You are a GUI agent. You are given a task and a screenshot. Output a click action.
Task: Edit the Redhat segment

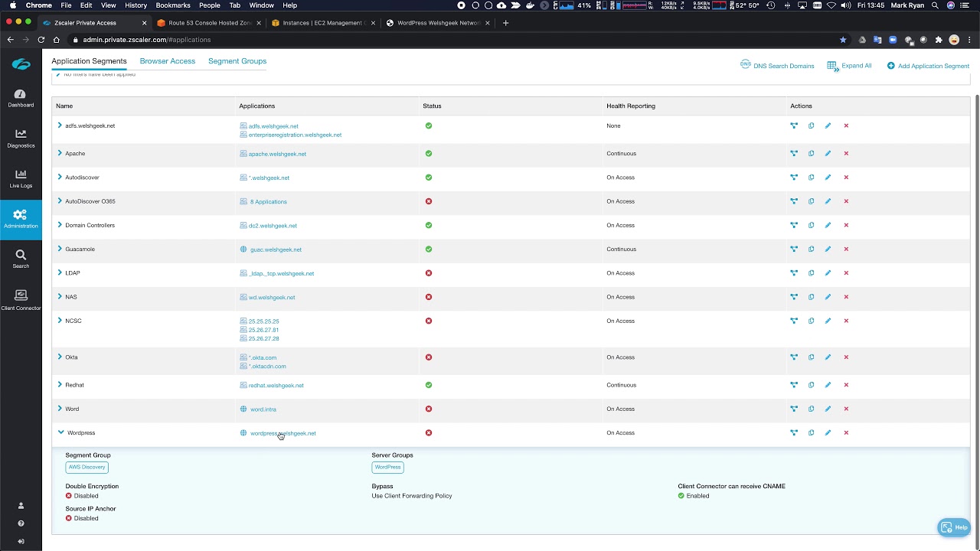828,385
